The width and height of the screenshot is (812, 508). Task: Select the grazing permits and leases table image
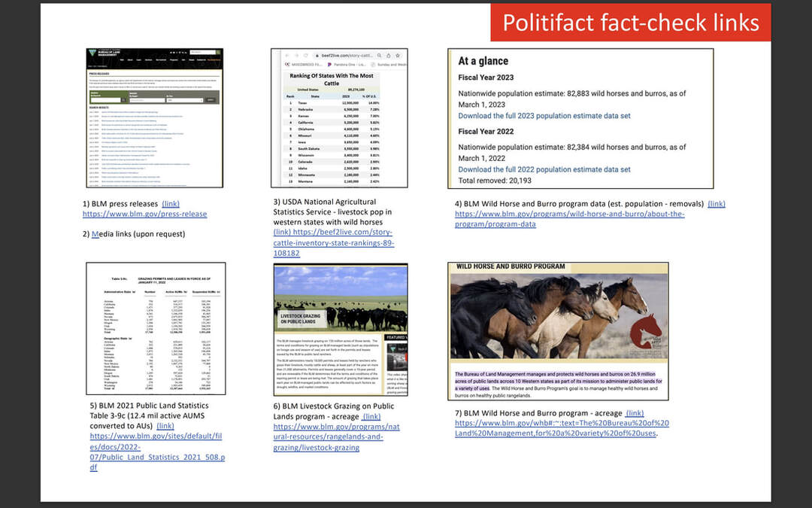[156, 329]
